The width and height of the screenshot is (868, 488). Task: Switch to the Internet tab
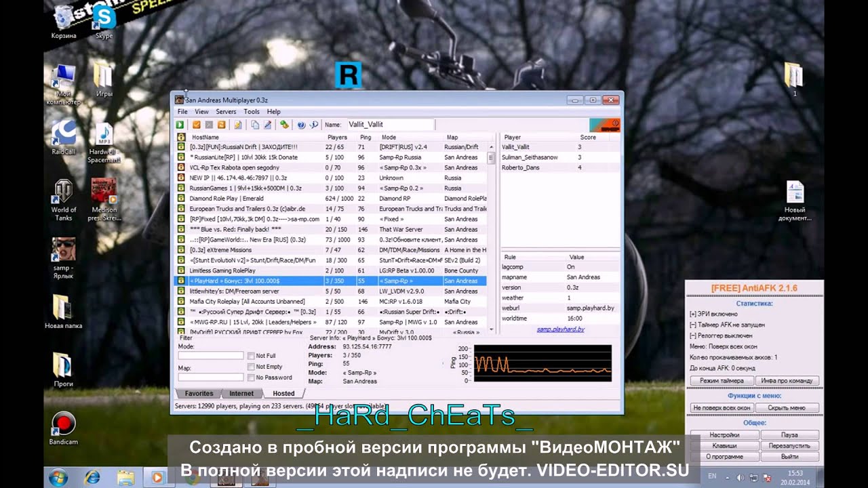(x=241, y=393)
